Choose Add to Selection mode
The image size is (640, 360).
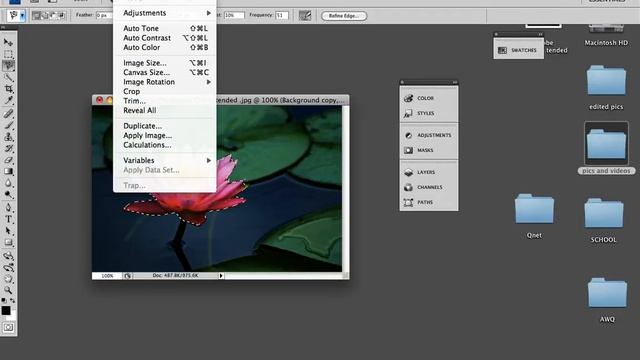45,16
